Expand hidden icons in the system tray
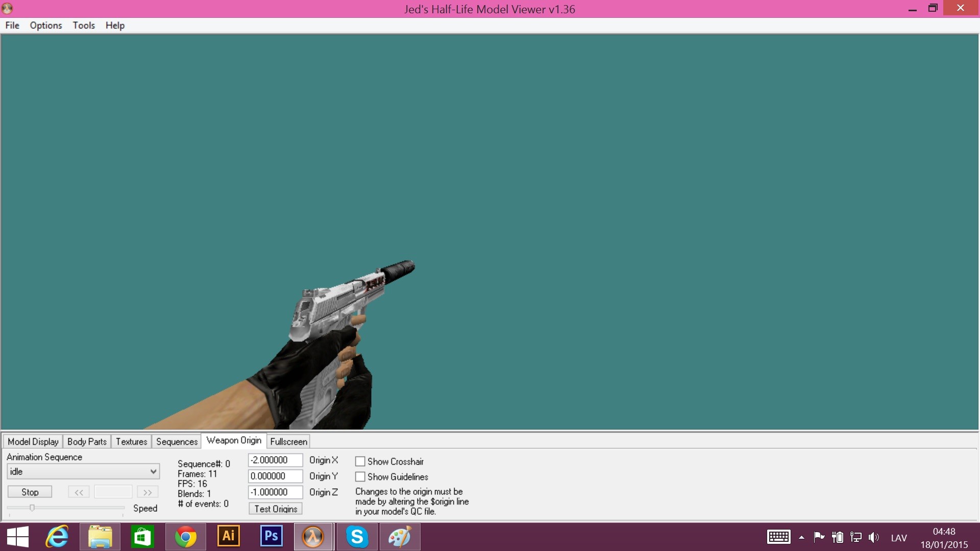The width and height of the screenshot is (980, 551). [801, 537]
